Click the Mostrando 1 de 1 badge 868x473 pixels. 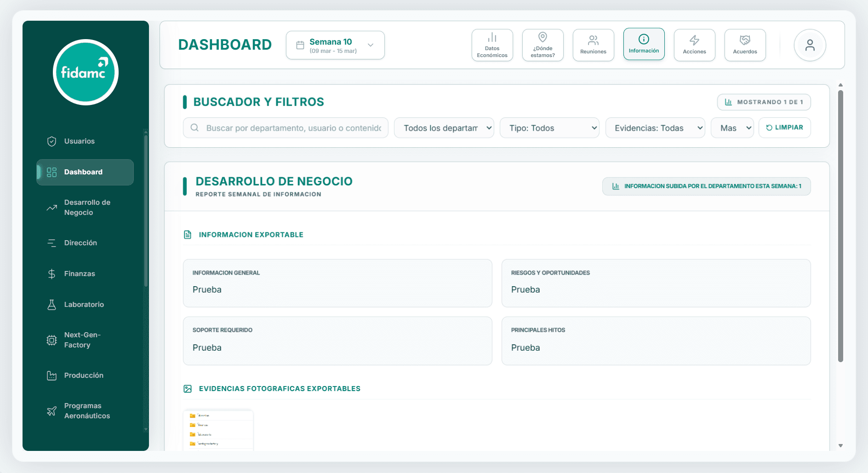[764, 102]
